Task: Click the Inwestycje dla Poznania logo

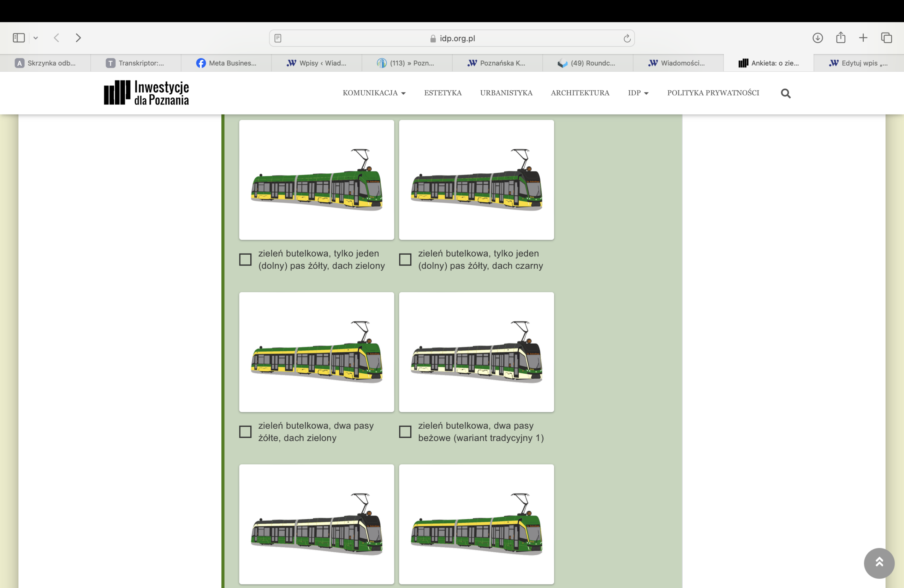Action: point(146,93)
